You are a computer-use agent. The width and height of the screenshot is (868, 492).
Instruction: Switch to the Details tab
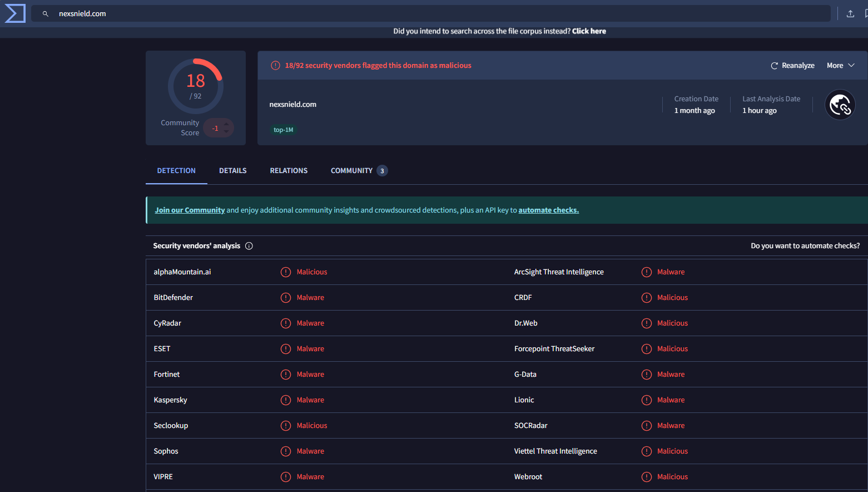point(232,171)
